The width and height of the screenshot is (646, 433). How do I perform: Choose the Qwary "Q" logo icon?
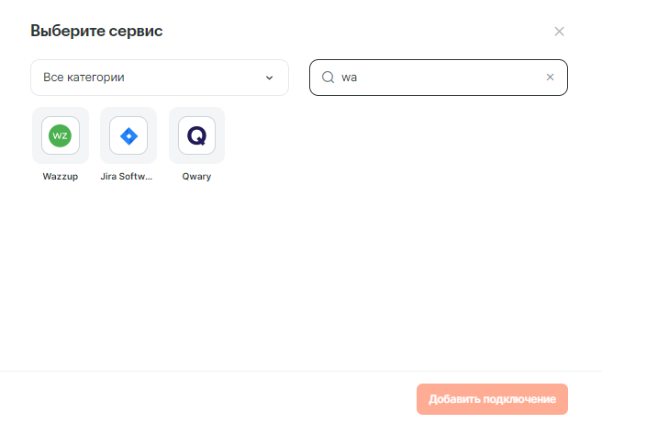point(196,135)
